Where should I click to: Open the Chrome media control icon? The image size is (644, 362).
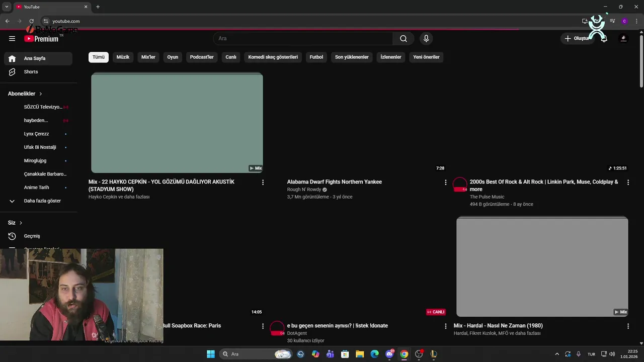coord(612,21)
